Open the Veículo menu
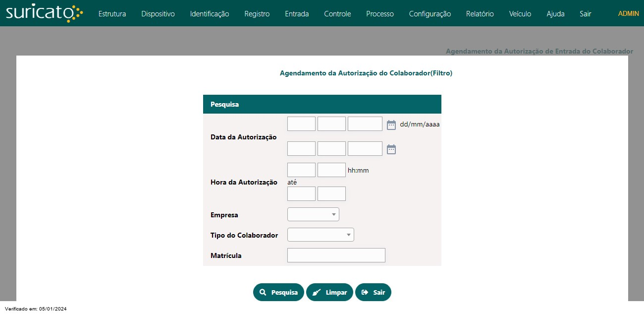The width and height of the screenshot is (644, 316). coord(520,14)
